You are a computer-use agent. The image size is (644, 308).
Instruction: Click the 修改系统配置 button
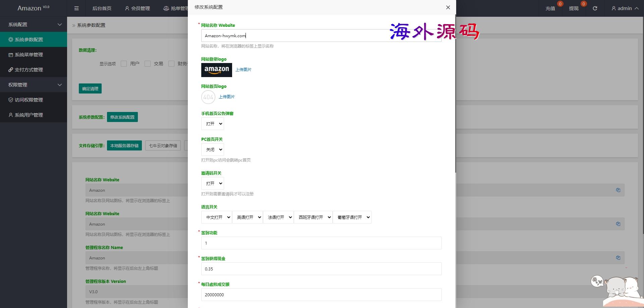[122, 117]
